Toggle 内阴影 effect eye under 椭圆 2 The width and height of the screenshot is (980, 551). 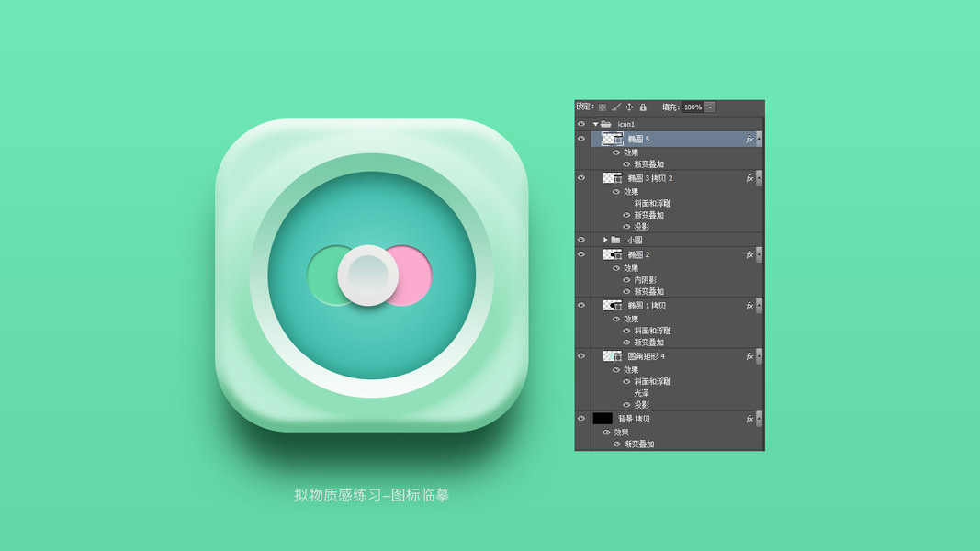626,280
